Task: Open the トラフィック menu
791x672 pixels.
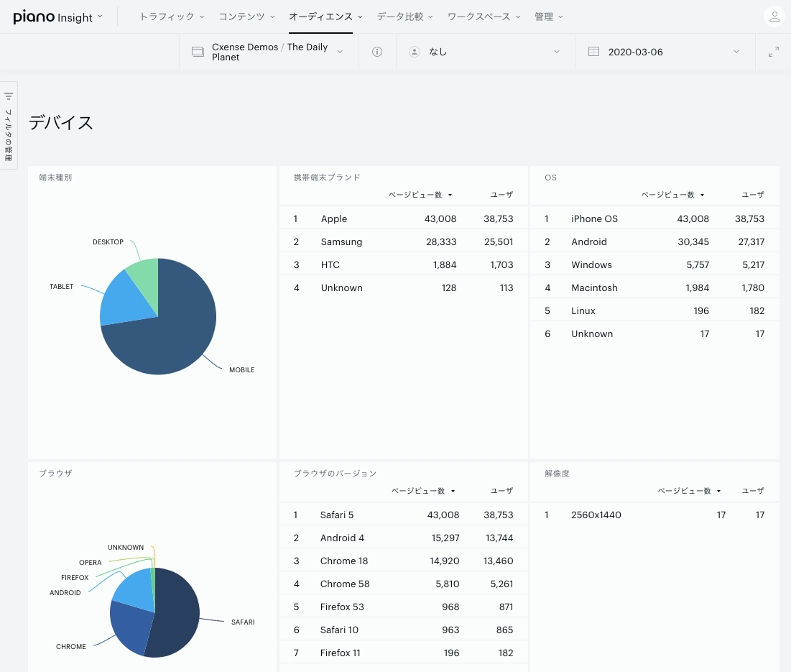Action: pyautogui.click(x=172, y=17)
